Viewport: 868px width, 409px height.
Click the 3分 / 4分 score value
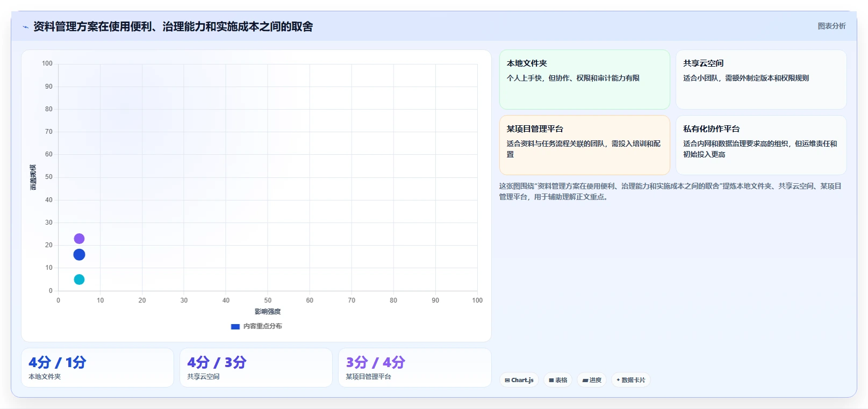click(x=375, y=362)
